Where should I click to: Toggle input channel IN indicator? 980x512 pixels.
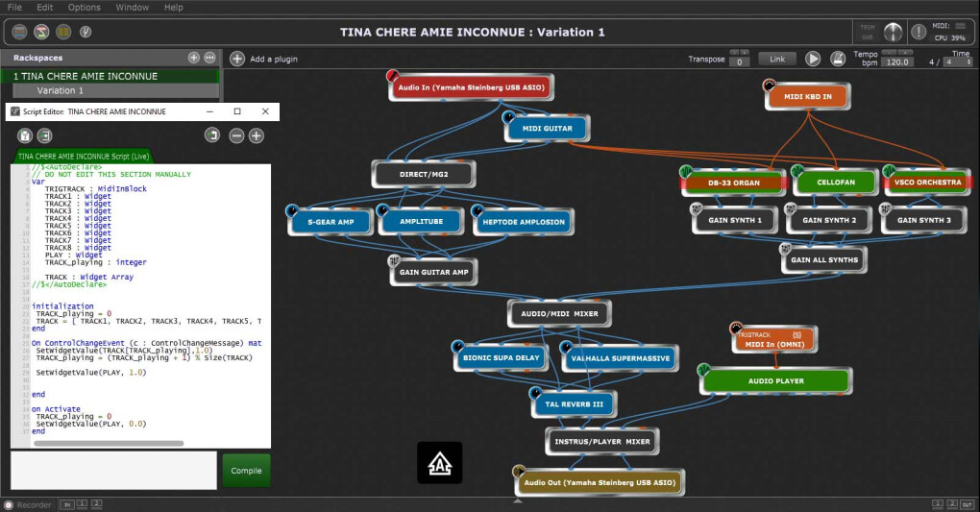click(x=67, y=504)
